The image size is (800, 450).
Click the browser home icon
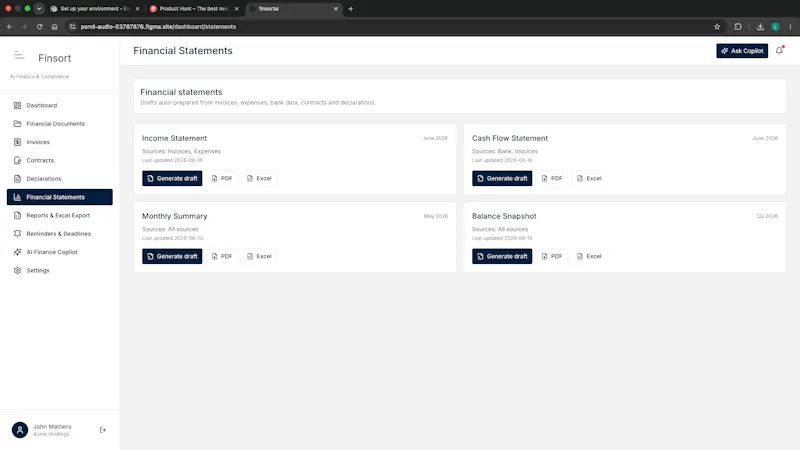point(55,27)
